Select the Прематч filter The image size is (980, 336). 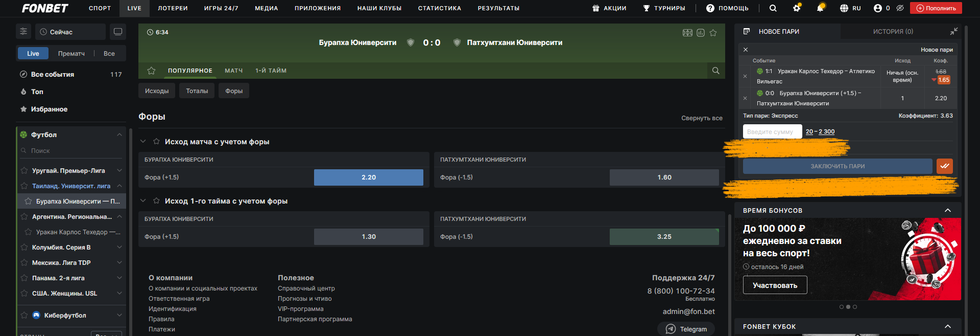tap(71, 53)
